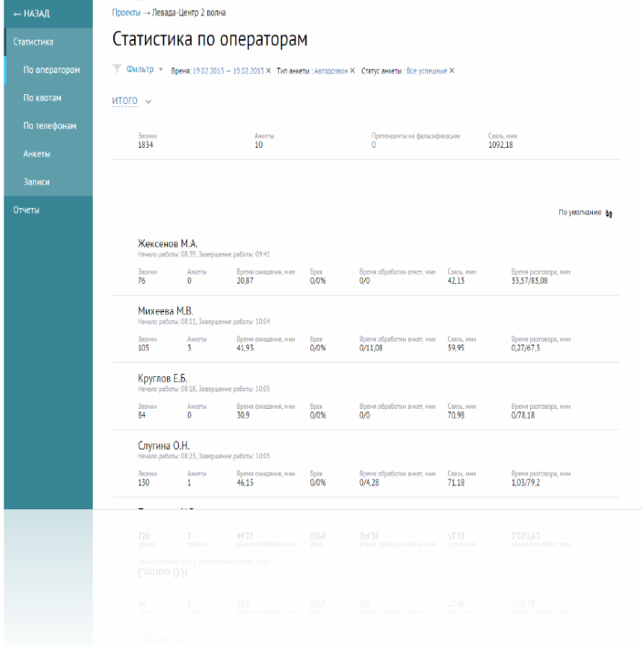Open the По квотам statistics page
The image size is (644, 647).
42,98
